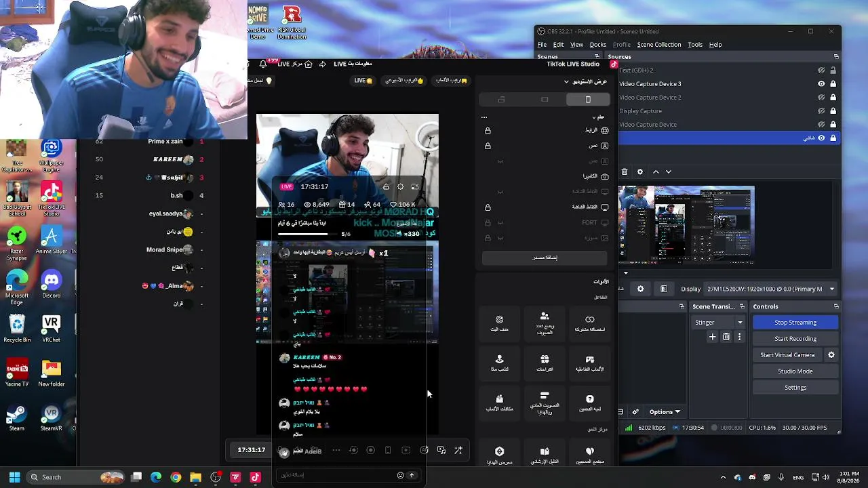The width and height of the screenshot is (868, 488).
Task: Open the Display monitor dropdown
Action: tap(770, 289)
